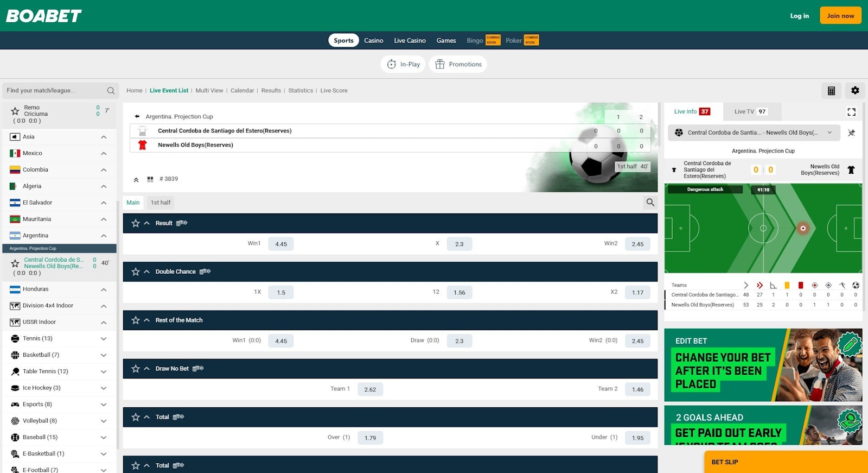Open the Casino tab

(x=374, y=40)
